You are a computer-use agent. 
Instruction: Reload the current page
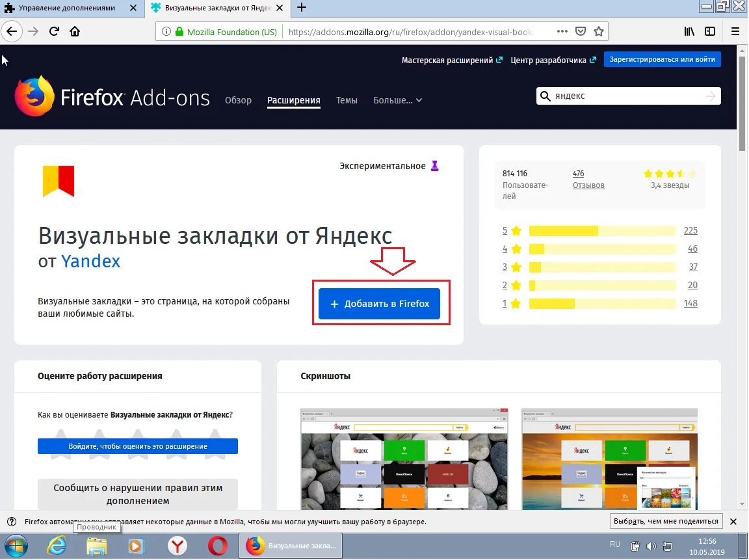pos(54,31)
